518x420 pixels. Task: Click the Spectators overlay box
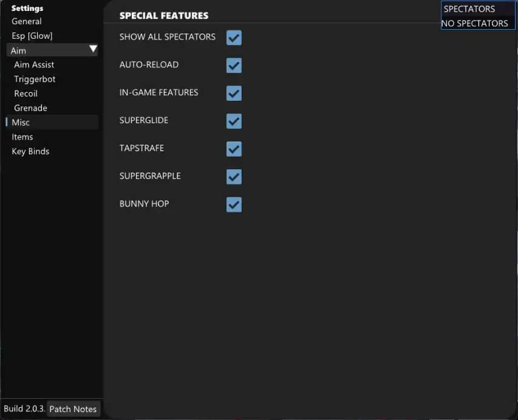(477, 16)
